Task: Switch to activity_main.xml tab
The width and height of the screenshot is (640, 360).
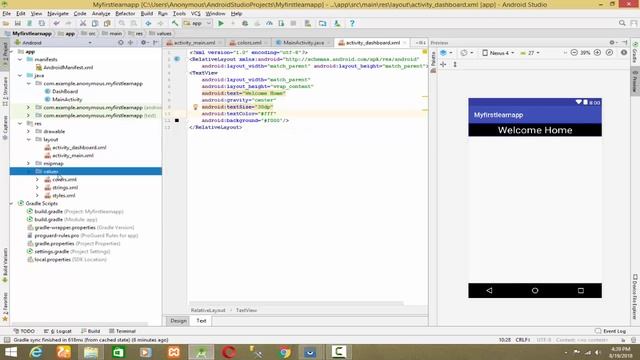Action: 194,42
